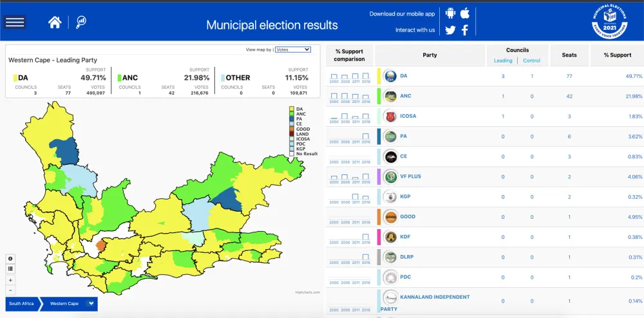This screenshot has height=318, width=644.
Task: Select the Leading councils tab
Action: pos(503,61)
